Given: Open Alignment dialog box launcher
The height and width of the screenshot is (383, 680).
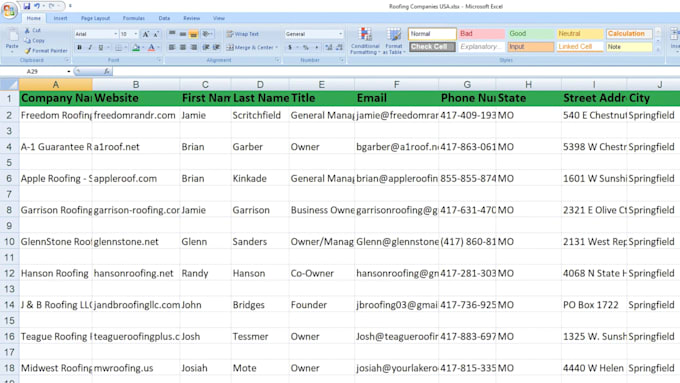Looking at the screenshot, I should (277, 60).
